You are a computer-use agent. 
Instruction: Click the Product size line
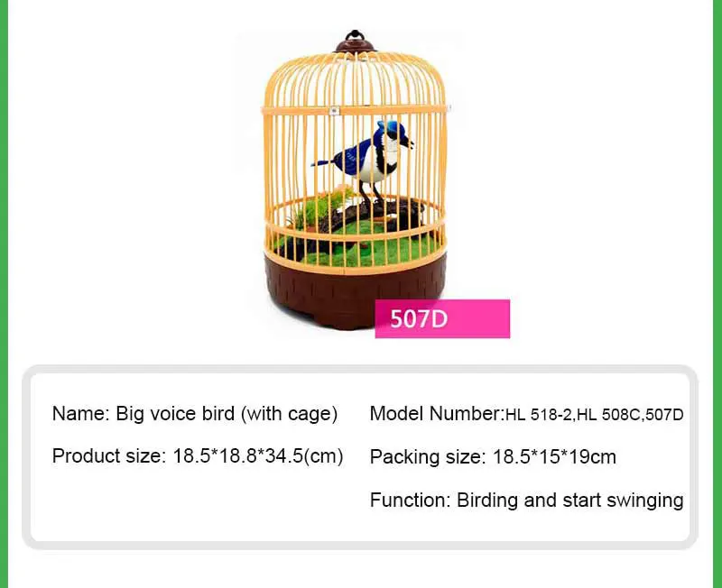coord(198,456)
